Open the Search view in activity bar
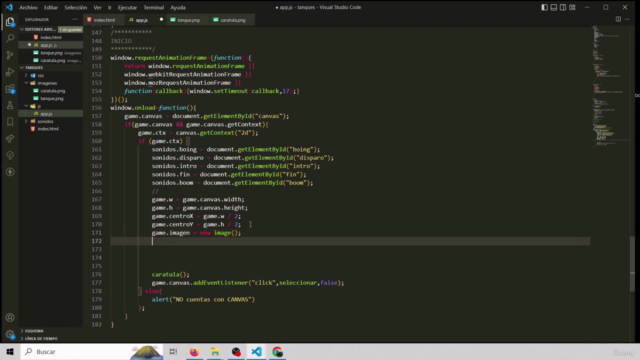The width and height of the screenshot is (640, 360). click(x=10, y=38)
